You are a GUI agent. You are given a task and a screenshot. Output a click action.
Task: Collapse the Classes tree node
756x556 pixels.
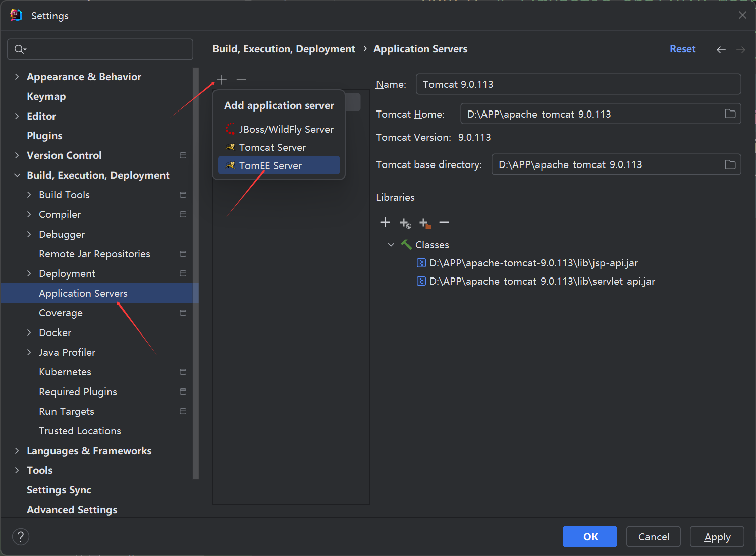(391, 245)
